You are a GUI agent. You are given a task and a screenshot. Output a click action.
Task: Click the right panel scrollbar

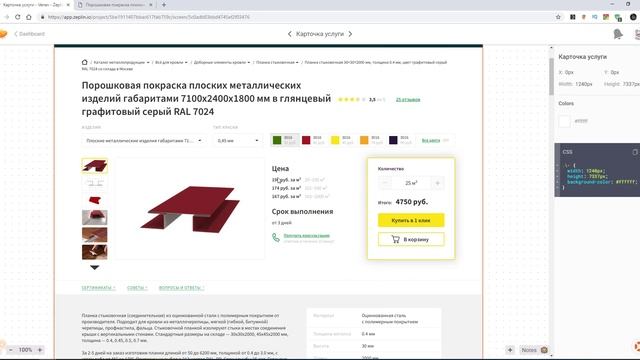(x=551, y=76)
